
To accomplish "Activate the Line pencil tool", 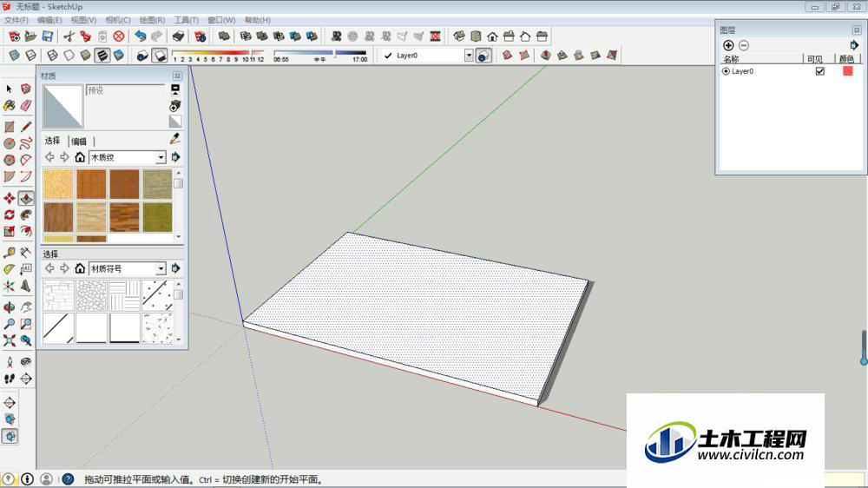I will tap(26, 126).
